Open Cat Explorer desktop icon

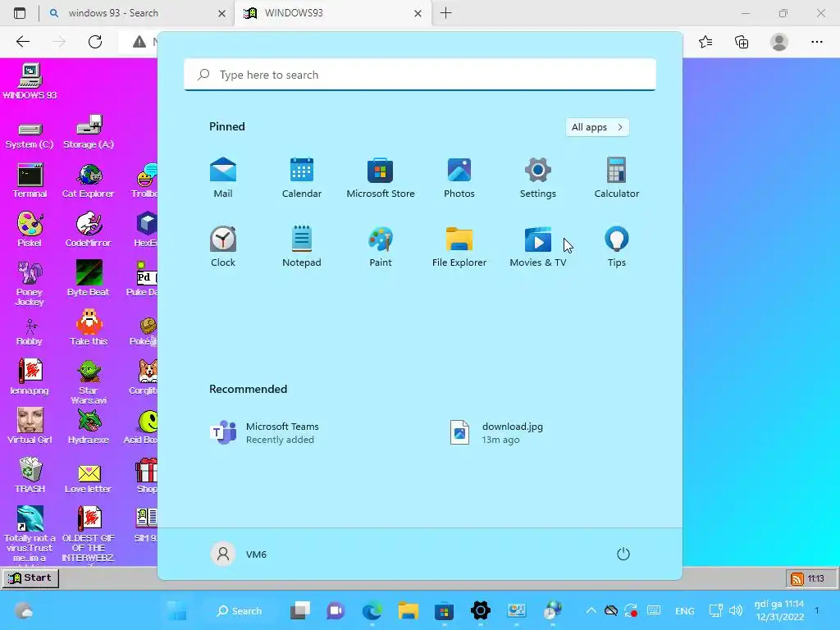(x=89, y=181)
